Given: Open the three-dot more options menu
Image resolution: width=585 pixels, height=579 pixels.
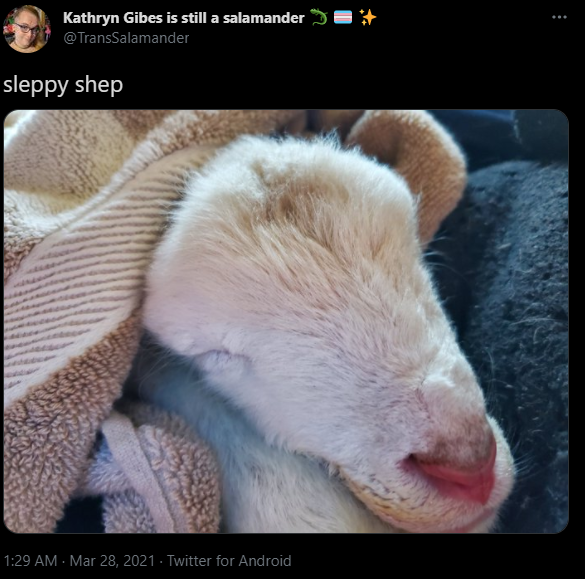Looking at the screenshot, I should coord(559,17).
